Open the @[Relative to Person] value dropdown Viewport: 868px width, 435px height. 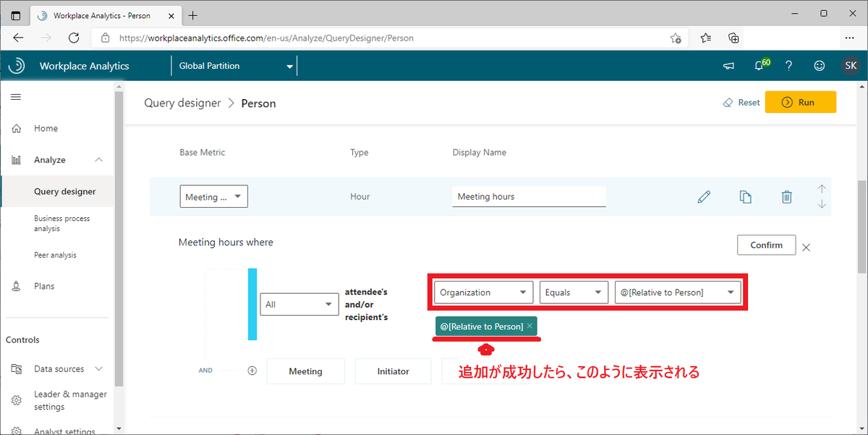pyautogui.click(x=678, y=292)
